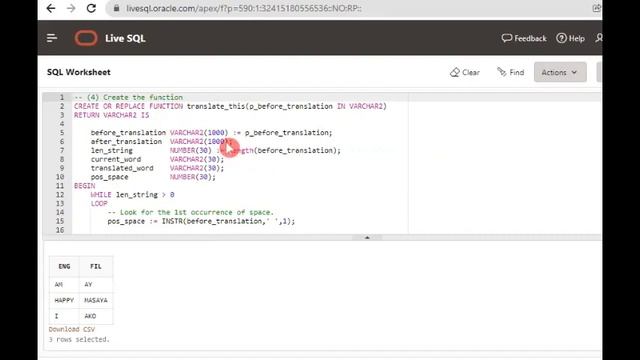Image resolution: width=640 pixels, height=360 pixels.
Task: Reload the Live SQL page
Action: click(x=91, y=8)
